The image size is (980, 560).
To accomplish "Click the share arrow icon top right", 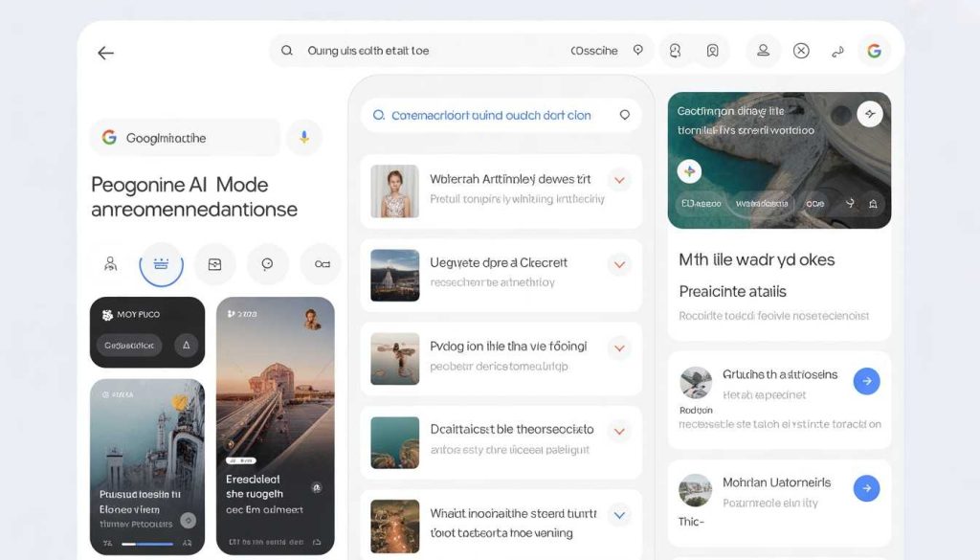I will (x=838, y=50).
